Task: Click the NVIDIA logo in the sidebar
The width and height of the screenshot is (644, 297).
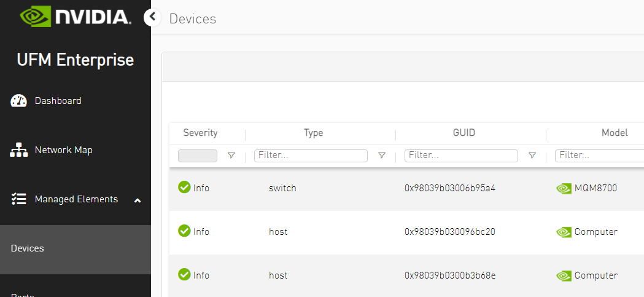Action: click(x=75, y=17)
